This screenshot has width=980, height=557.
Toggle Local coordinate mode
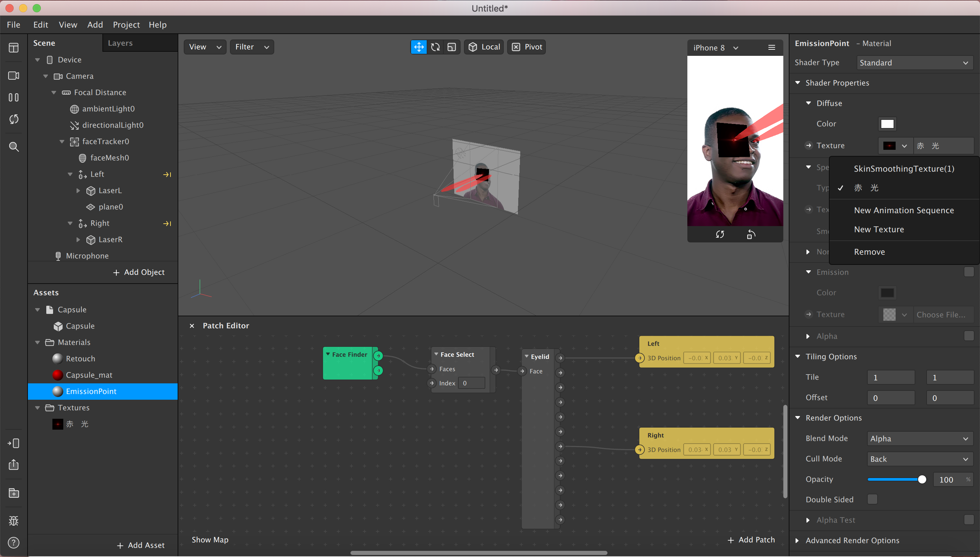point(484,47)
